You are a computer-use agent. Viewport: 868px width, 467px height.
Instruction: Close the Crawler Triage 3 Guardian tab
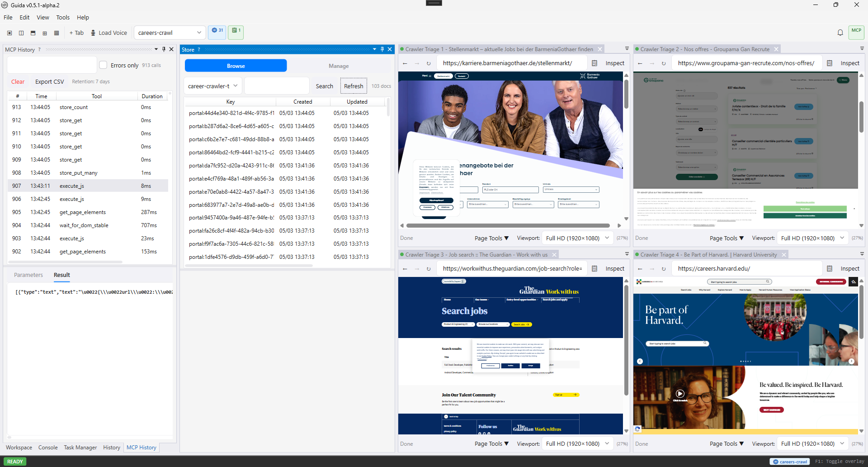tap(554, 255)
